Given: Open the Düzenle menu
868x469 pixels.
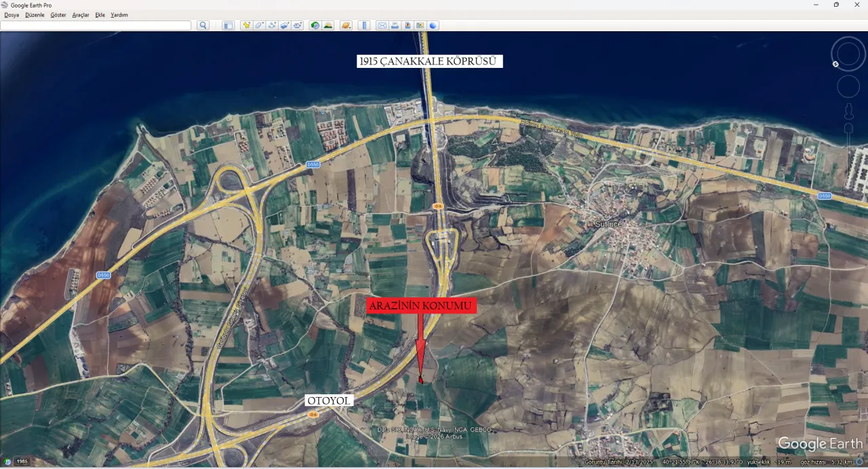Looking at the screenshot, I should (35, 15).
